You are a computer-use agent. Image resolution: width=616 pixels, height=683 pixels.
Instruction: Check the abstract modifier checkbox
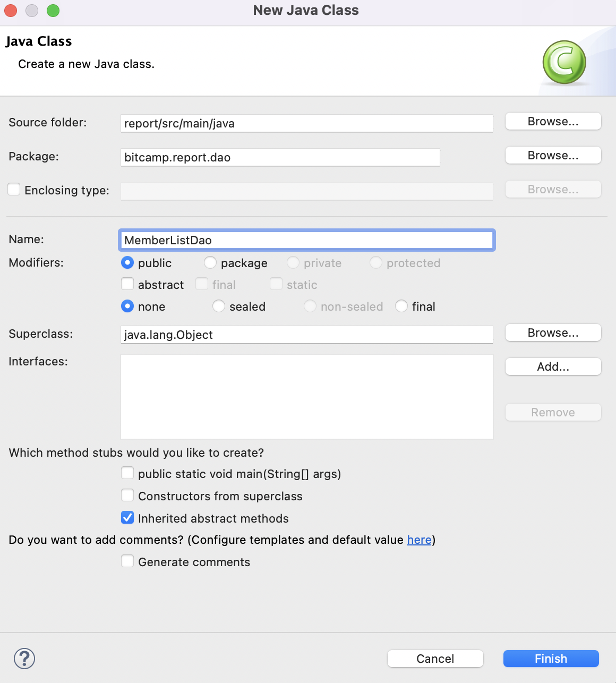point(127,284)
